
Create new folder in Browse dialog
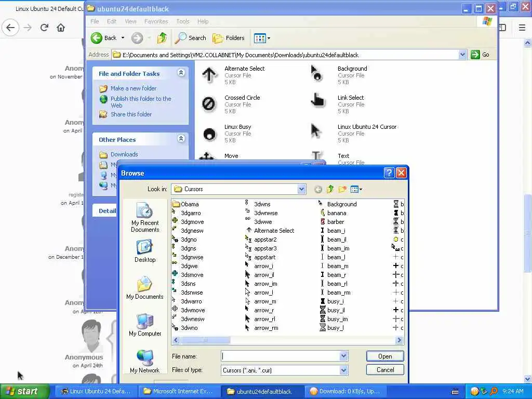[x=342, y=189]
